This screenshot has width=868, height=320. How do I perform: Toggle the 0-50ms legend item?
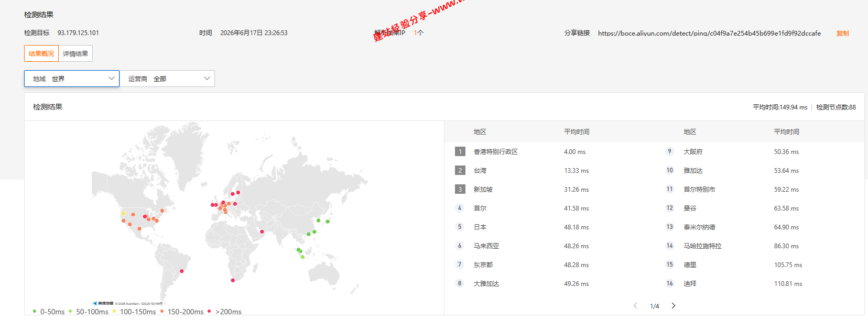pos(49,312)
